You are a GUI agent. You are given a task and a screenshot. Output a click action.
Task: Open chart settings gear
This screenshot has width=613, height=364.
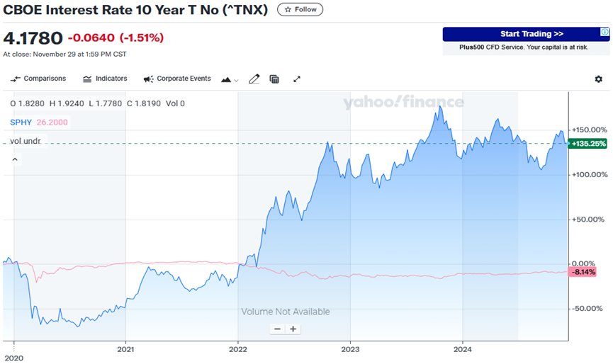pyautogui.click(x=598, y=79)
